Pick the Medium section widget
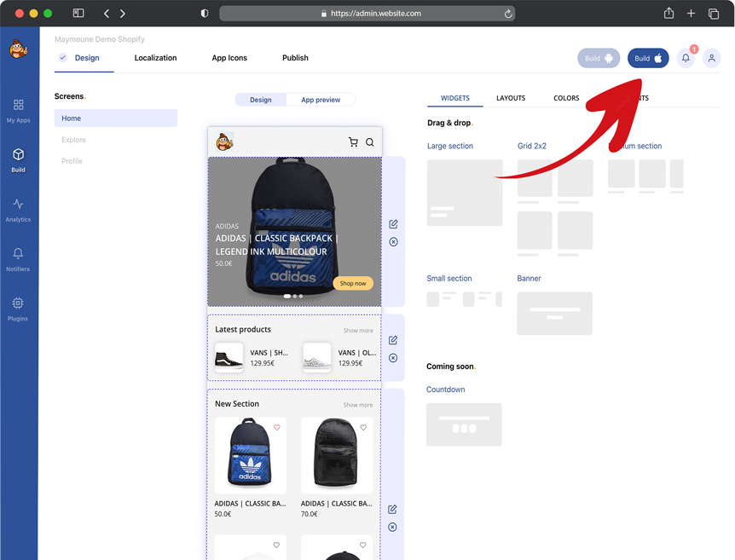The width and height of the screenshot is (735, 560). pos(645,176)
